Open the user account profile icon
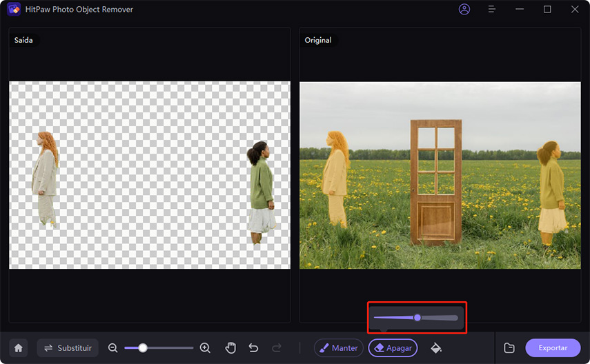Viewport: 590px width, 364px height. click(x=464, y=9)
